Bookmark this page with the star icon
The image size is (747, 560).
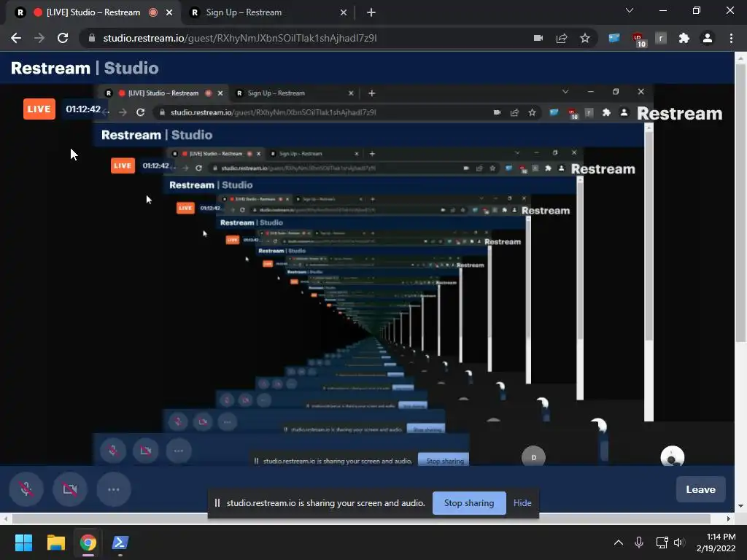click(x=585, y=38)
